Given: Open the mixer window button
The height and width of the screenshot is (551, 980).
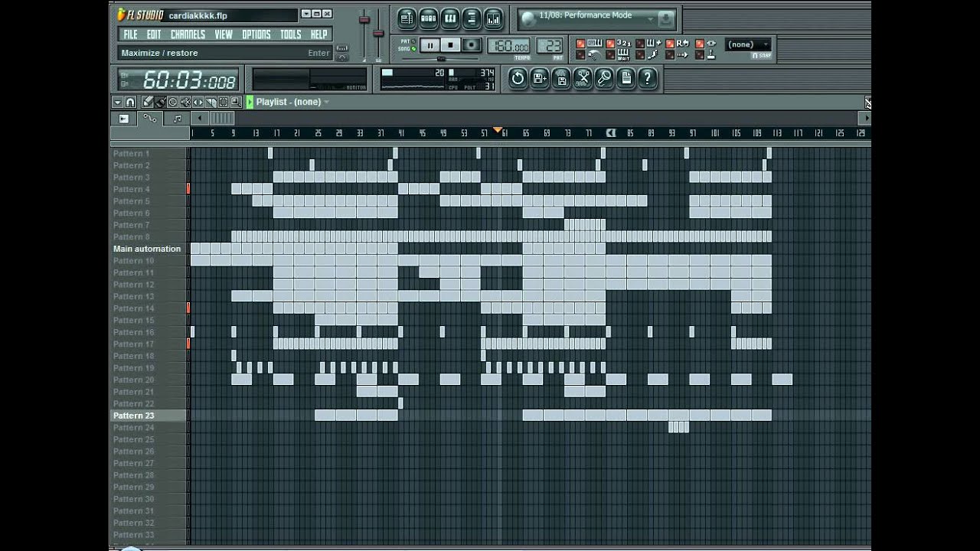Looking at the screenshot, I should pos(493,18).
